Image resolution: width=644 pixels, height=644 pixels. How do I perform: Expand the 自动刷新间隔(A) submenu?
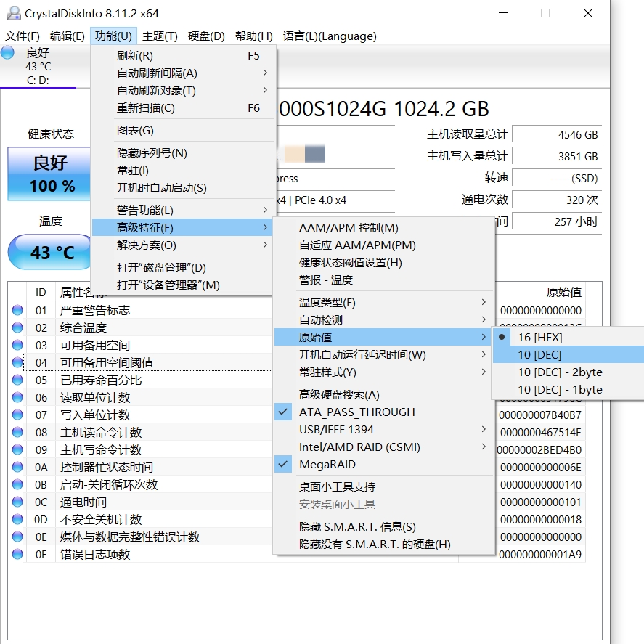pos(183,73)
